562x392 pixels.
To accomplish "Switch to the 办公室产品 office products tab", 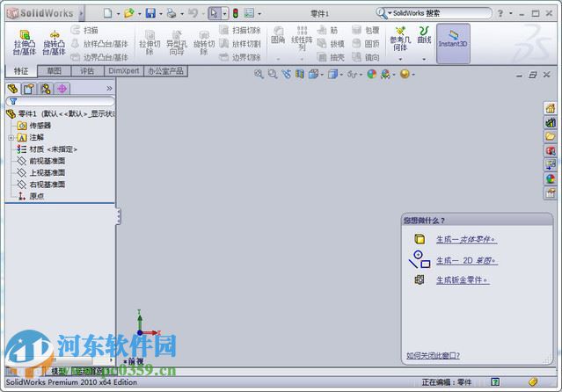I will (x=165, y=71).
